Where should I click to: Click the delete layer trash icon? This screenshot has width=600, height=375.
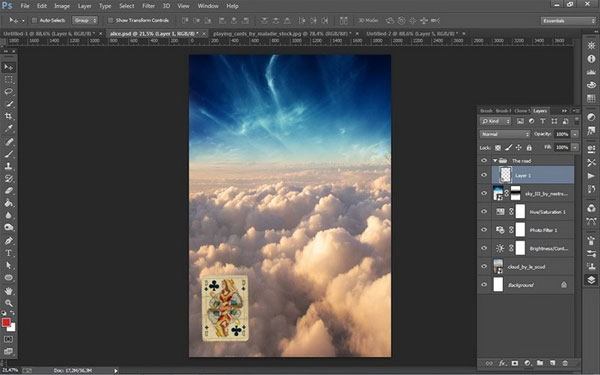(565, 363)
